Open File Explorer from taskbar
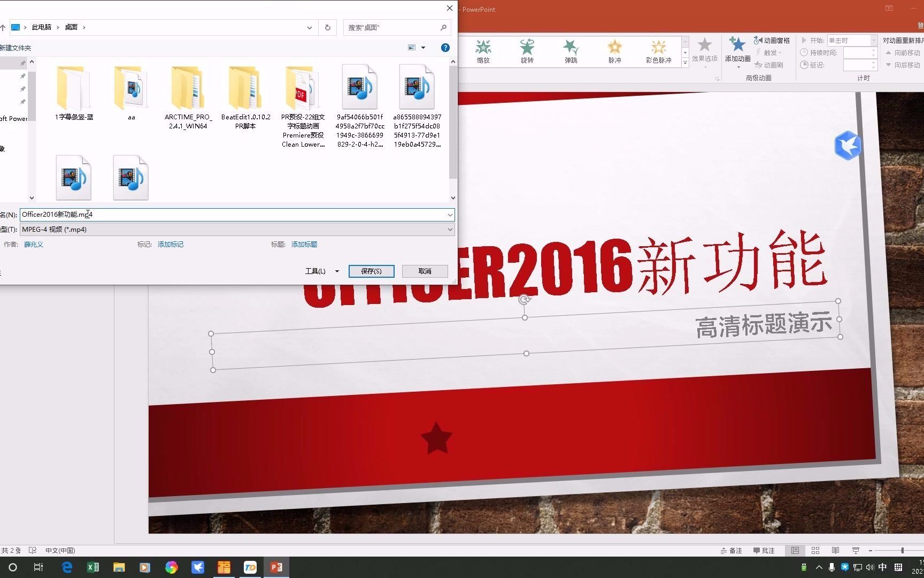This screenshot has height=578, width=924. pyautogui.click(x=119, y=567)
